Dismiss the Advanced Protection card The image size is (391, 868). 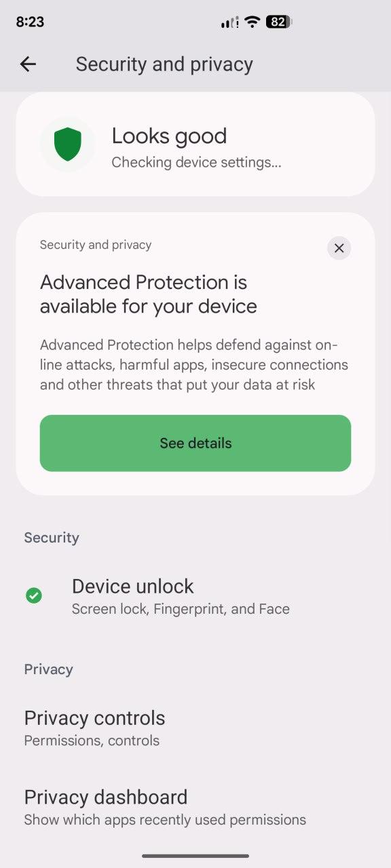point(339,248)
